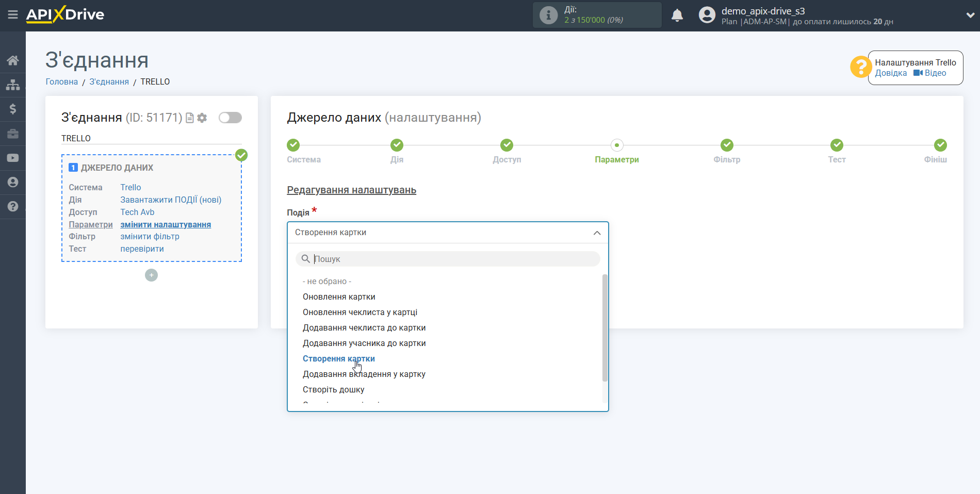Click the actions counter '2 з 150'000'
Screen dimensions: 980x494
tap(584, 20)
